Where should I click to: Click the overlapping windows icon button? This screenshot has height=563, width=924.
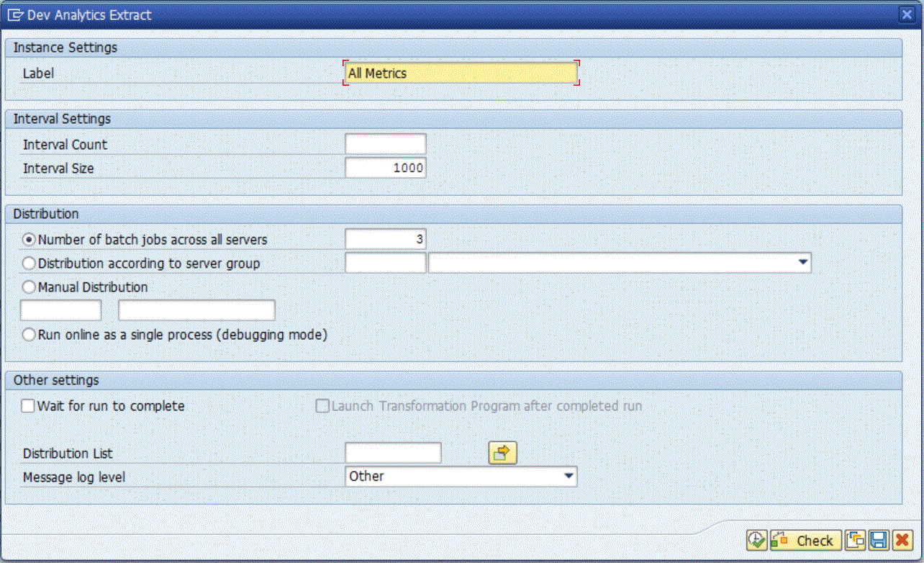(855, 540)
